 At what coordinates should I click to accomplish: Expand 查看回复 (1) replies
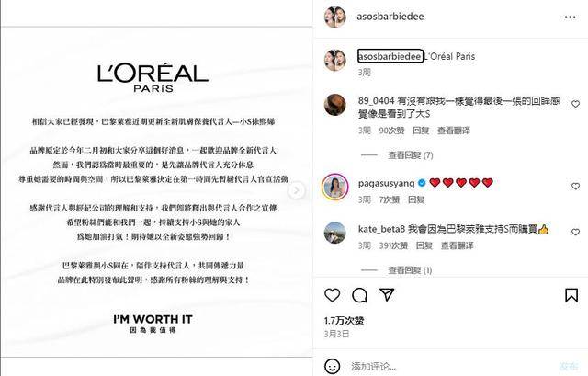pos(410,270)
